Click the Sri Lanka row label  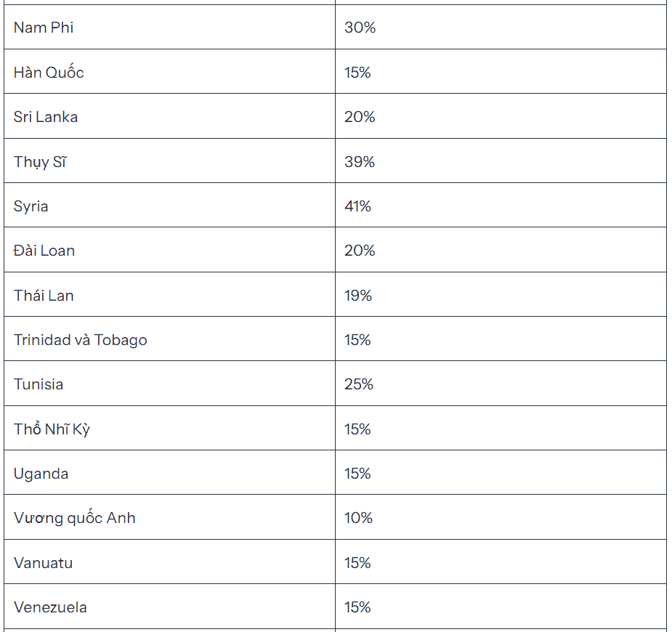pos(46,117)
